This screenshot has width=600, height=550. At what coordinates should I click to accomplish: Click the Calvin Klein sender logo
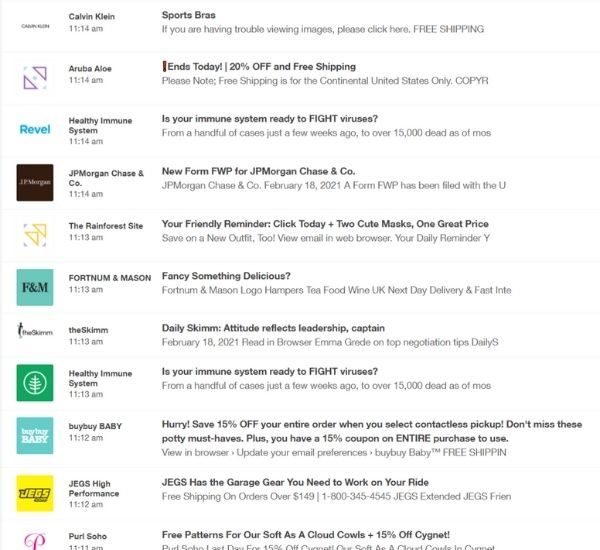point(35,26)
